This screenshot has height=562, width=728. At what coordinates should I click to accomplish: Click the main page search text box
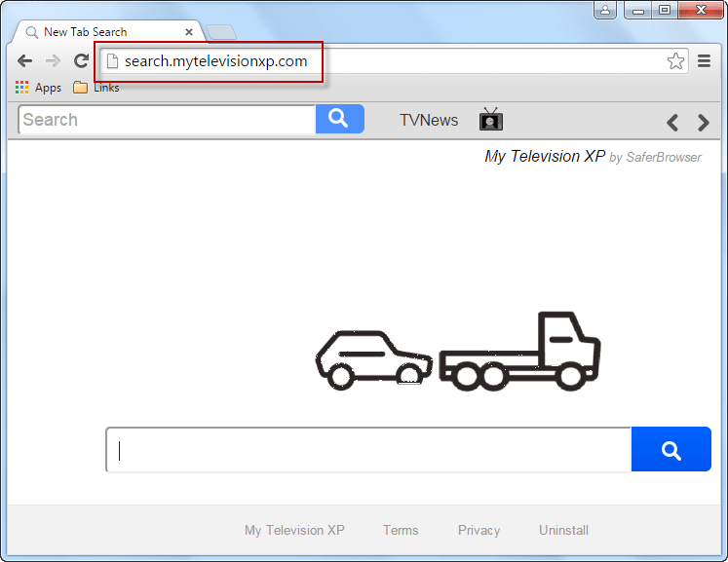click(368, 449)
